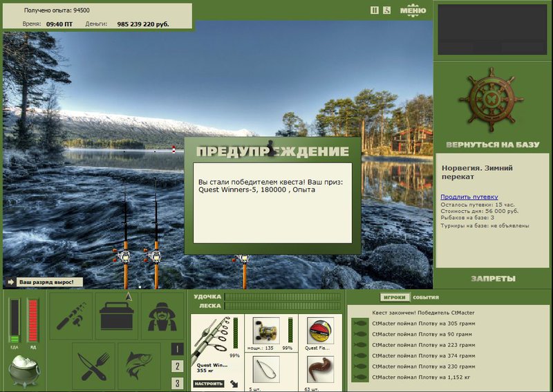The image size is (553, 392).
Task: Select rod slot 2
Action: pyautogui.click(x=177, y=366)
